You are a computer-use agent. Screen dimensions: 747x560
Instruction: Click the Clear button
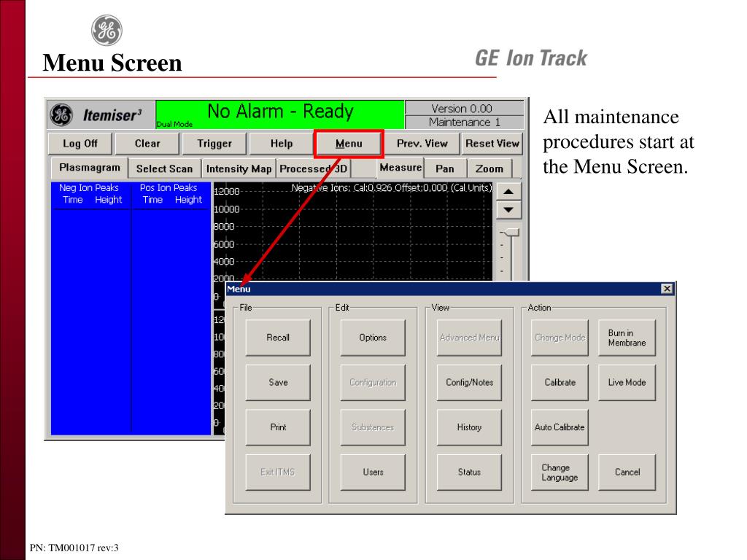pos(147,144)
